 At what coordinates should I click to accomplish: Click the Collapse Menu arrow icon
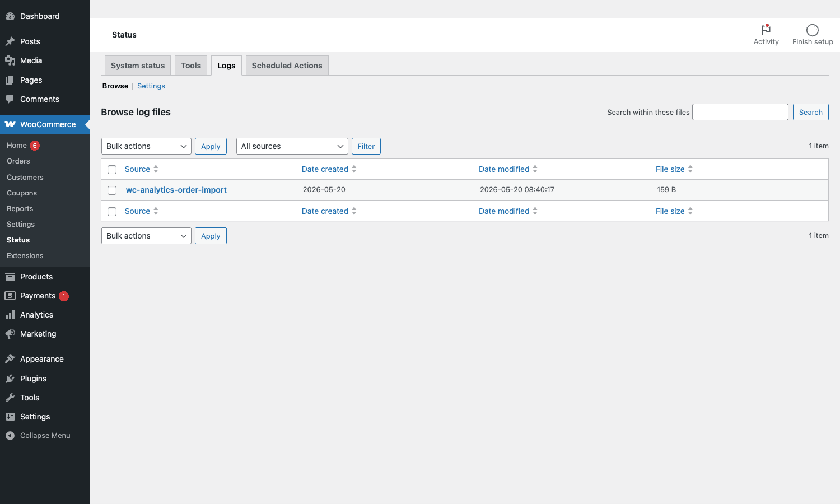[10, 436]
